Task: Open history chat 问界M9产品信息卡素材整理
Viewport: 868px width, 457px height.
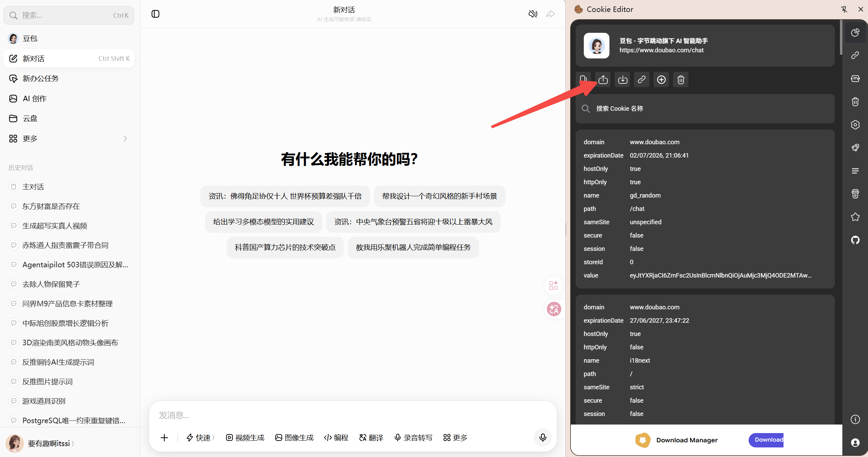Action: click(69, 304)
